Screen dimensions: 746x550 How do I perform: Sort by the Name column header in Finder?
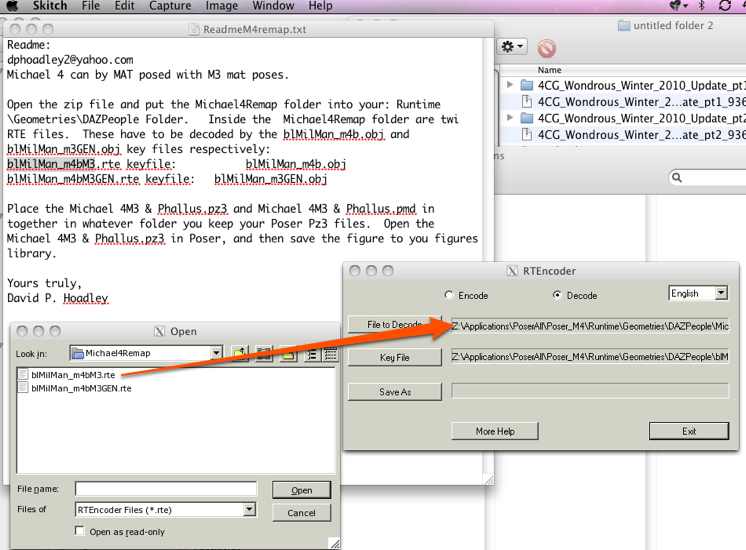tap(550, 70)
